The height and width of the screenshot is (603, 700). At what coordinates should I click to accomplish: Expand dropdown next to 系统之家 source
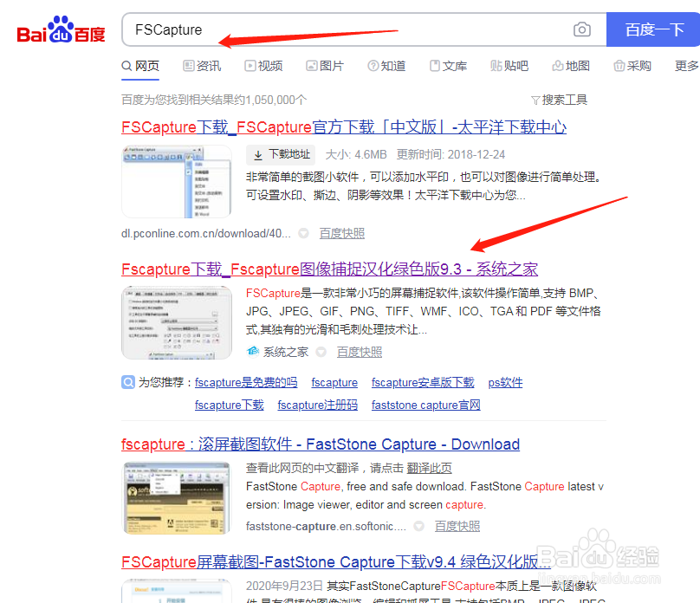pyautogui.click(x=321, y=352)
